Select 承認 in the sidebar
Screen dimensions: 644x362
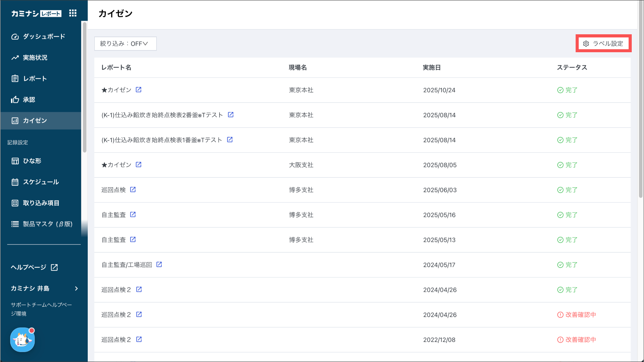pos(29,100)
